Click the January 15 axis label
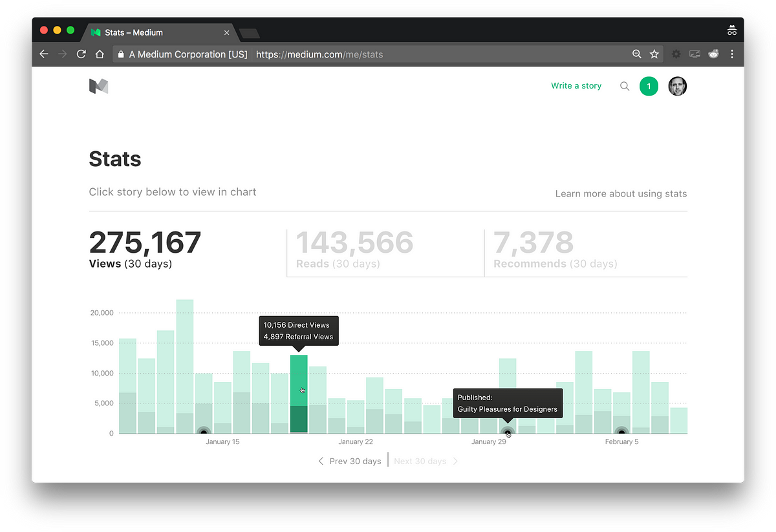This screenshot has width=776, height=532. click(x=222, y=442)
